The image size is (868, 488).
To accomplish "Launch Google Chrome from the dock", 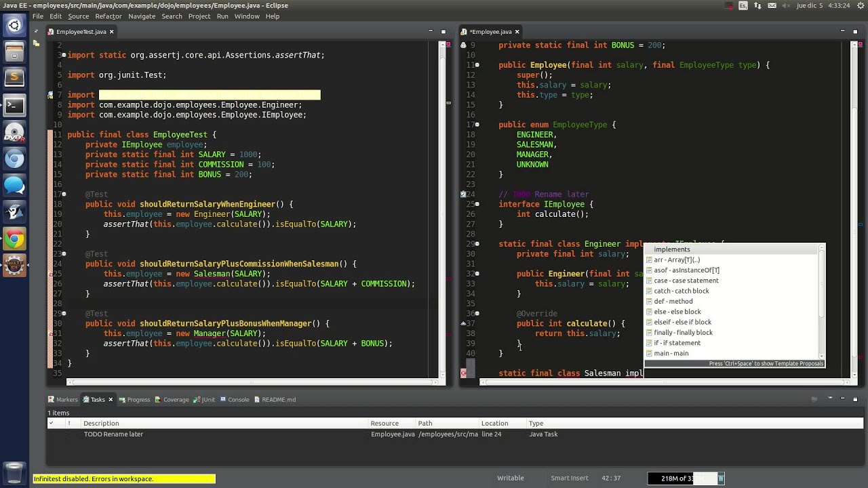I will (14, 239).
